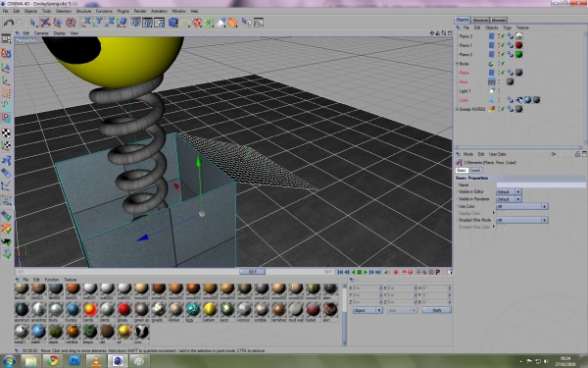
Task: Select the polygon mode icon in left sidebar
Action: [6, 119]
